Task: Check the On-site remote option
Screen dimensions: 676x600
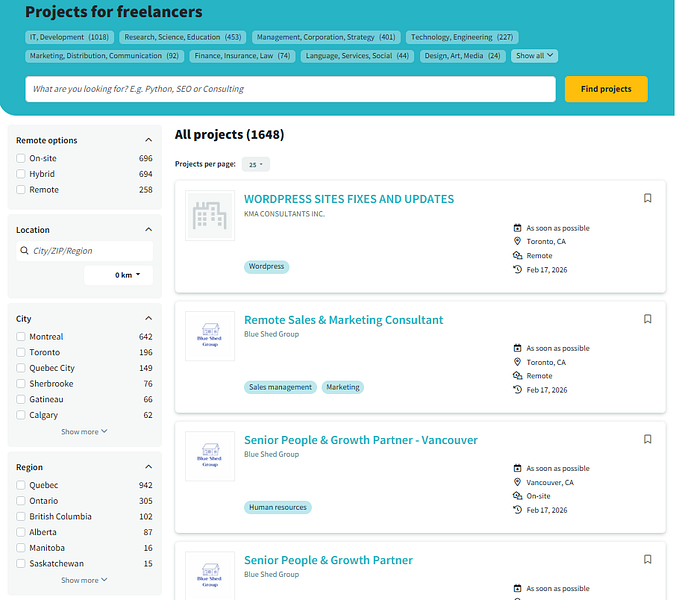Action: click(x=21, y=158)
